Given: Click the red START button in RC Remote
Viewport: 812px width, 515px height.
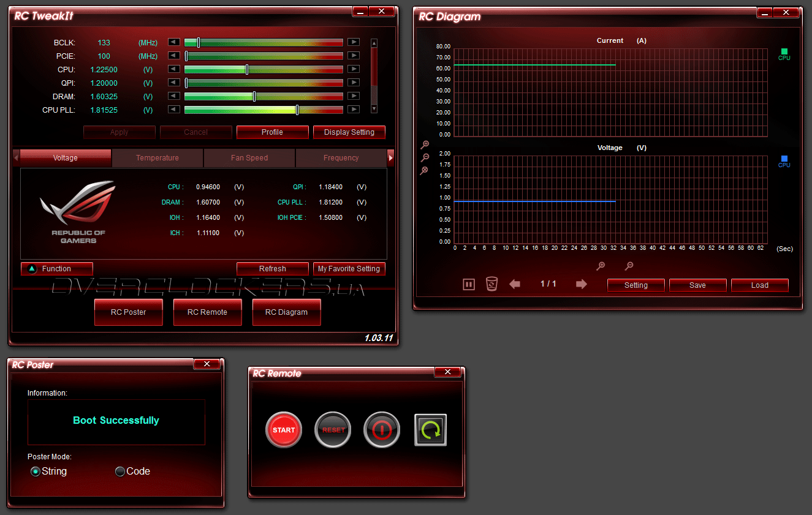Looking at the screenshot, I should click(284, 430).
